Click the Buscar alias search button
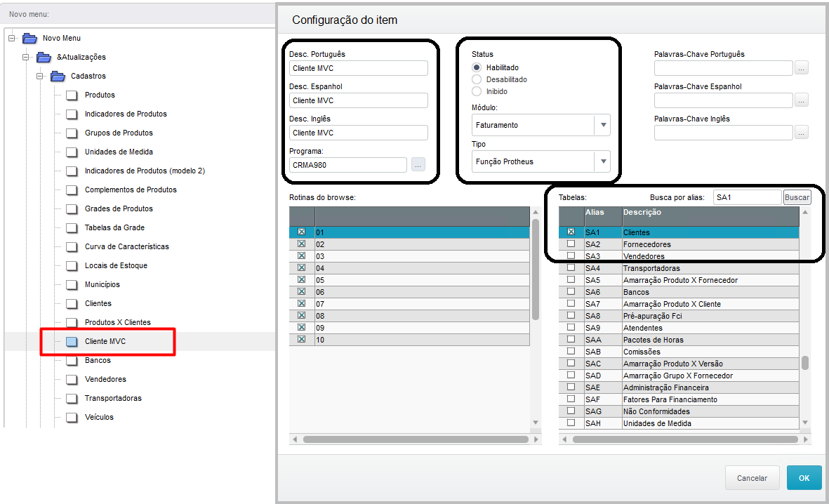Image resolution: width=829 pixels, height=504 pixels. pyautogui.click(x=797, y=197)
